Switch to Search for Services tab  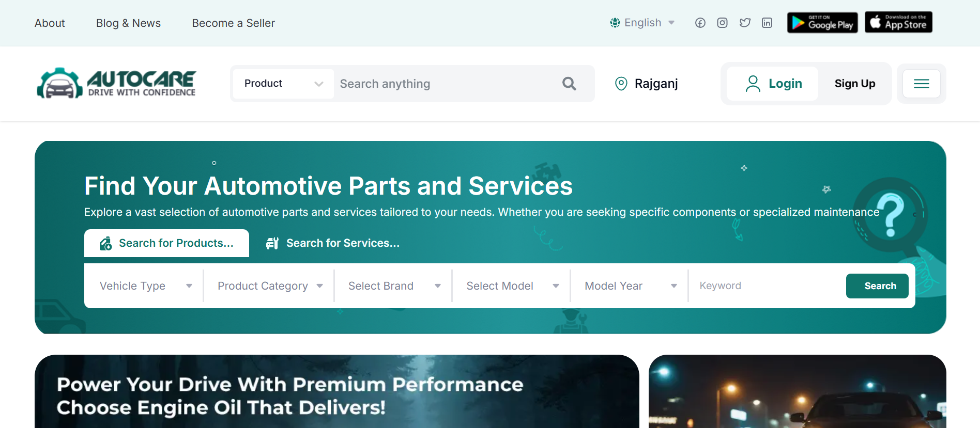[x=333, y=243]
